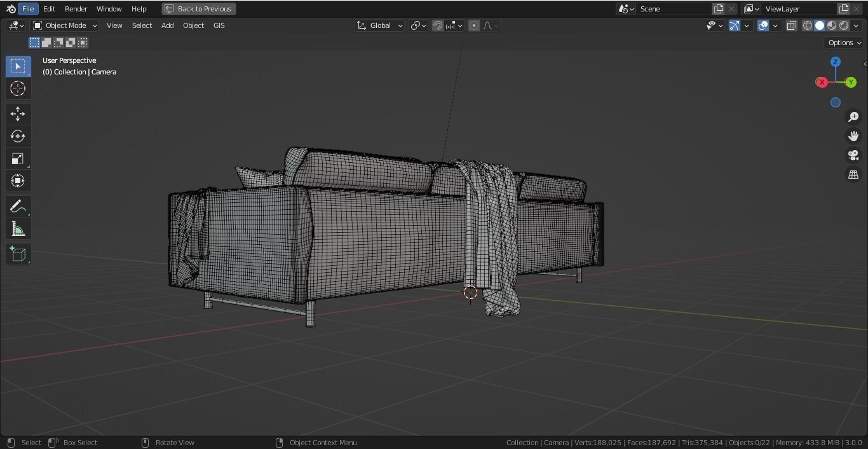868x449 pixels.
Task: Pick the Scale tool
Action: (x=18, y=158)
